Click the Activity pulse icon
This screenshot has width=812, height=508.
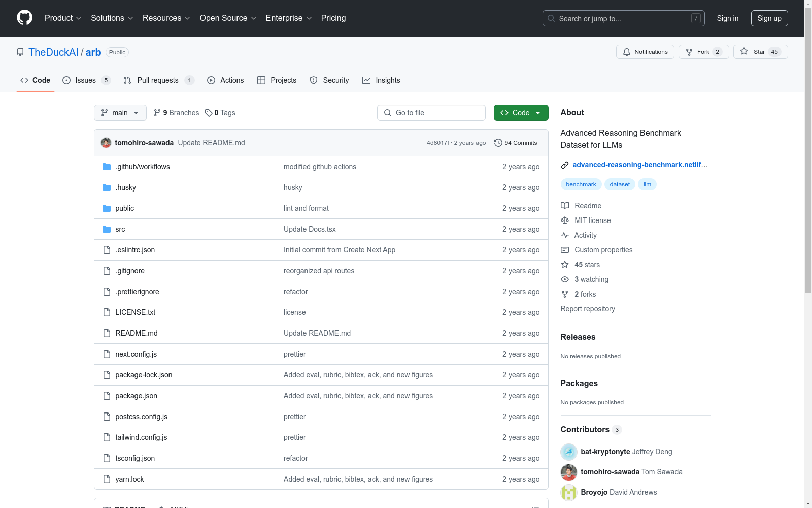tap(565, 235)
